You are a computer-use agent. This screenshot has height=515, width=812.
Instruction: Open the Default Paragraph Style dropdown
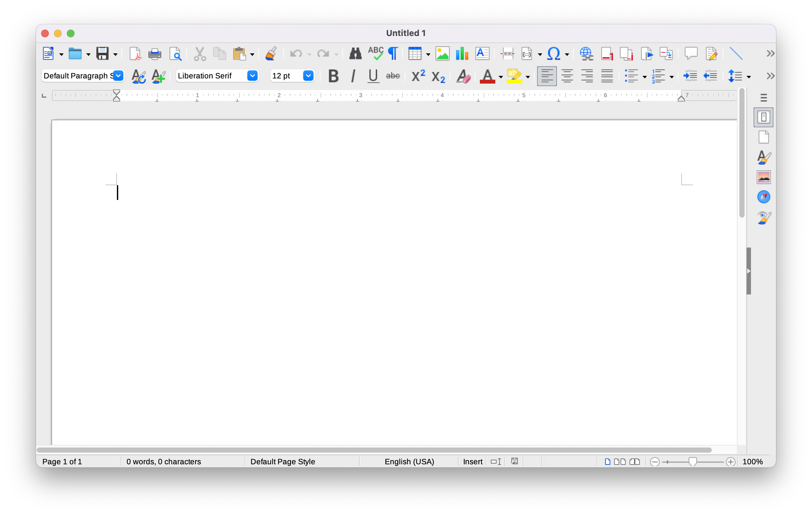point(118,76)
